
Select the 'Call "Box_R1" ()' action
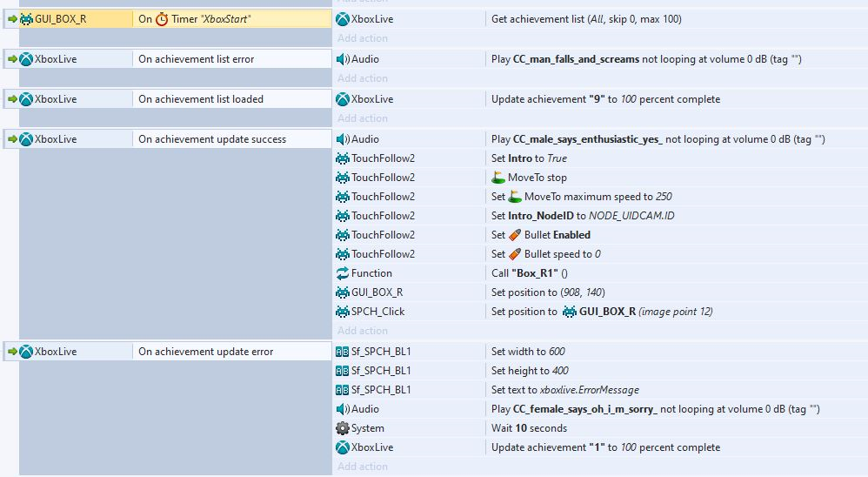(529, 273)
